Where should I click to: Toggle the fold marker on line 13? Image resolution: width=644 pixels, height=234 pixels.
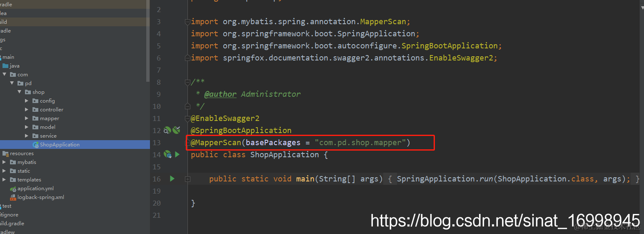point(187,143)
